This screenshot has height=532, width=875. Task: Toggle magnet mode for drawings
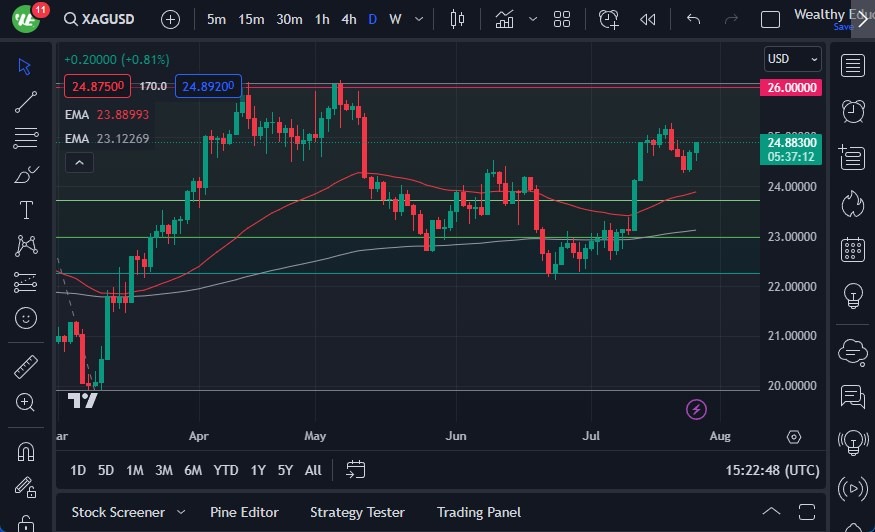tap(26, 451)
